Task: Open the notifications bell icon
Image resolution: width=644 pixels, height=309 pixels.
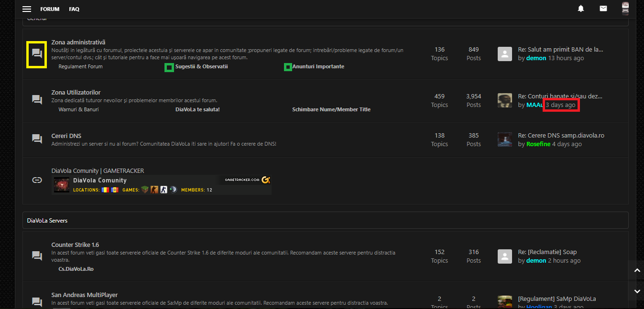Action: point(580,9)
